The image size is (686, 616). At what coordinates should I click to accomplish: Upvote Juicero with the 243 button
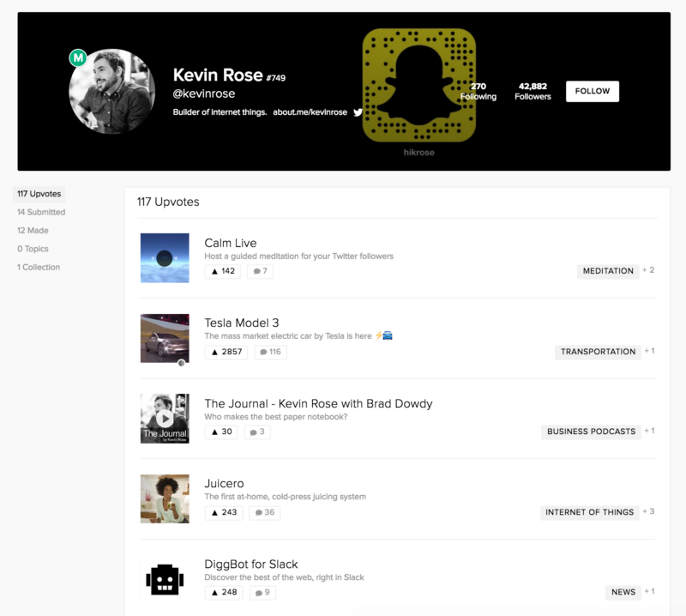coord(224,512)
